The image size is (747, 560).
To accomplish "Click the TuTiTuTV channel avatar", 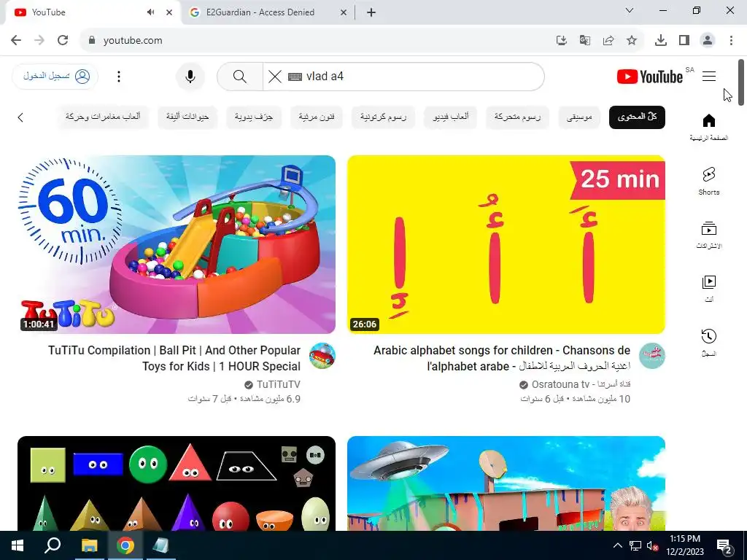I will (322, 356).
